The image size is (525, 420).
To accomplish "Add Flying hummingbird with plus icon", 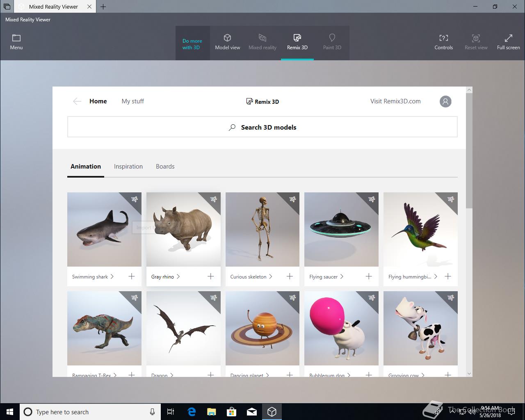I will (x=448, y=276).
